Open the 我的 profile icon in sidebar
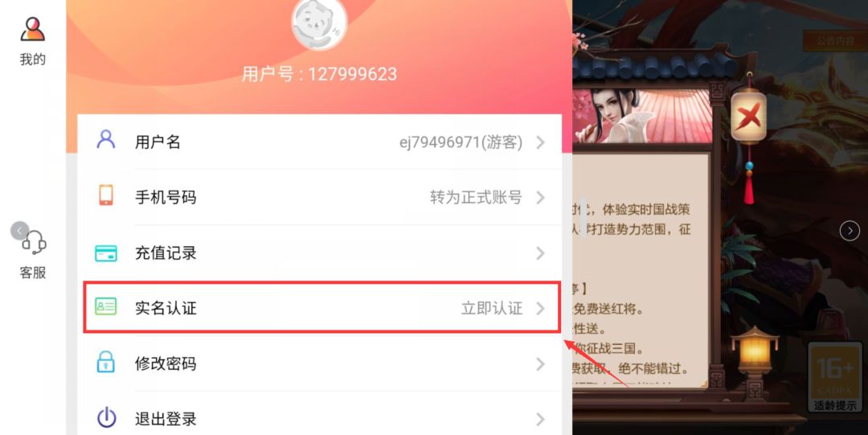This screenshot has width=868, height=435. pyautogui.click(x=33, y=29)
